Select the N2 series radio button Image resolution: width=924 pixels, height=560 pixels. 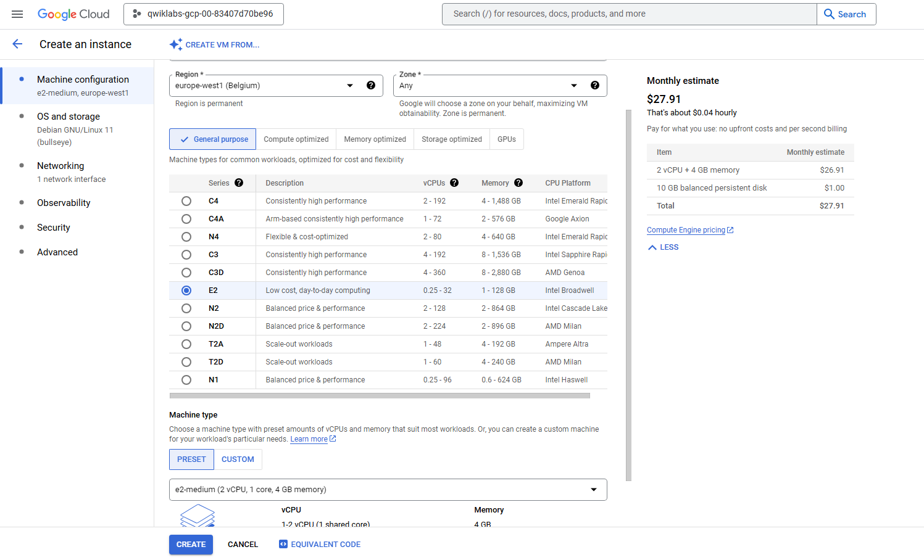(x=186, y=308)
